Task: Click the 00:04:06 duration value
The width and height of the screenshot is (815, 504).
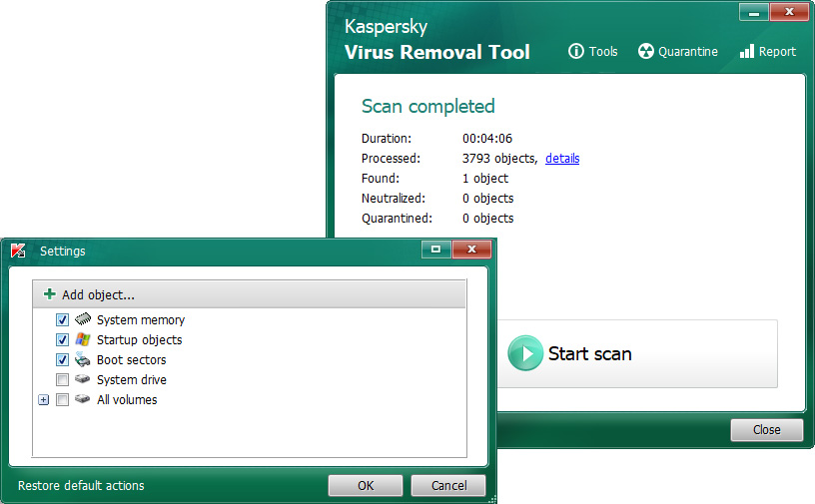Action: click(487, 138)
